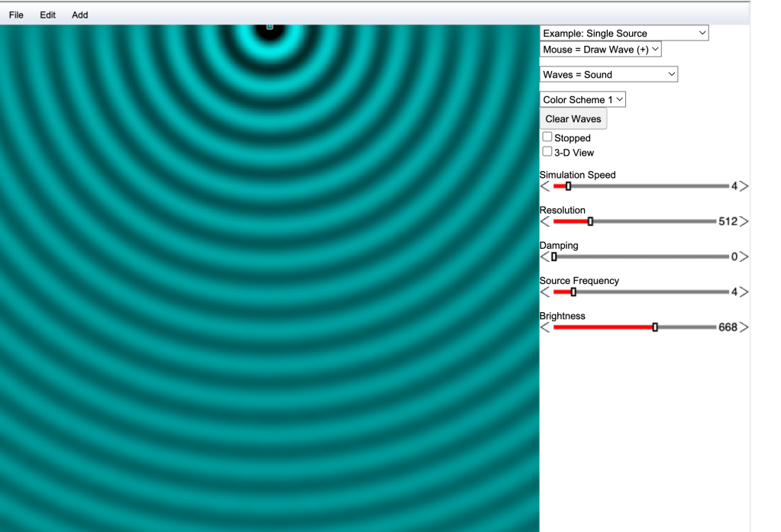Image resolution: width=781 pixels, height=532 pixels.
Task: Open the Example: Single Source dropdown
Action: pos(624,34)
